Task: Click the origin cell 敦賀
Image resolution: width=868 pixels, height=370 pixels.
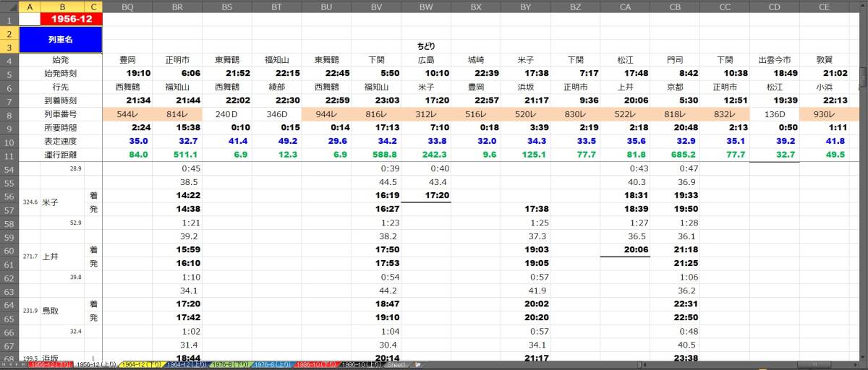Action: (x=824, y=60)
